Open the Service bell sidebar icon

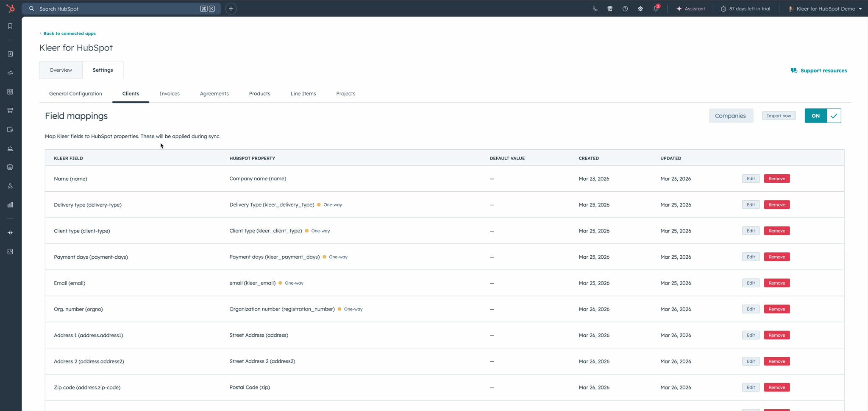point(10,148)
